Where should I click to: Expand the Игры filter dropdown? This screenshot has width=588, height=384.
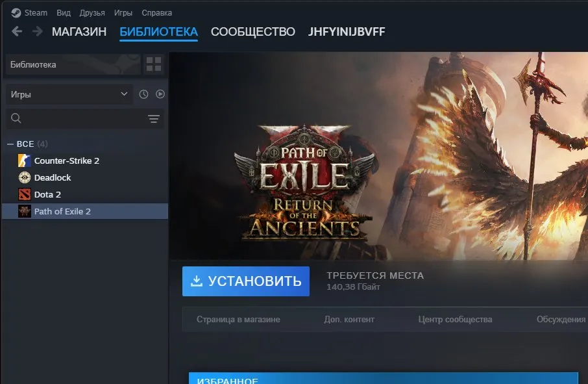(69, 94)
